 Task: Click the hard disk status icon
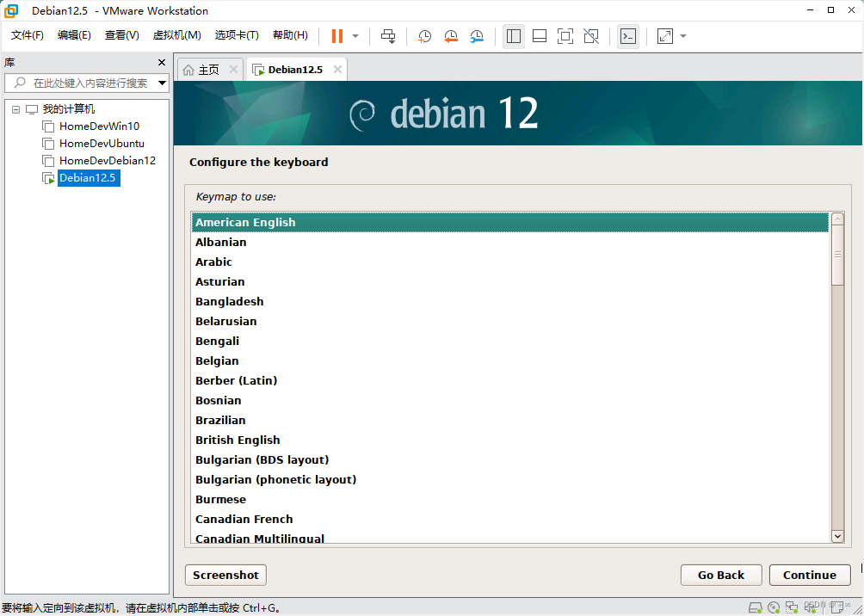(756, 607)
